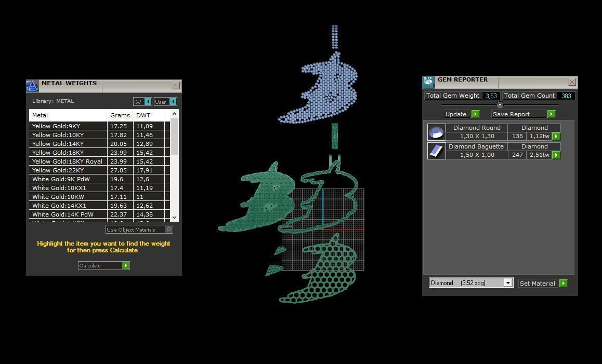Select the Yellow Gold:10KY row
The width and height of the screenshot is (602, 364).
[x=99, y=134]
